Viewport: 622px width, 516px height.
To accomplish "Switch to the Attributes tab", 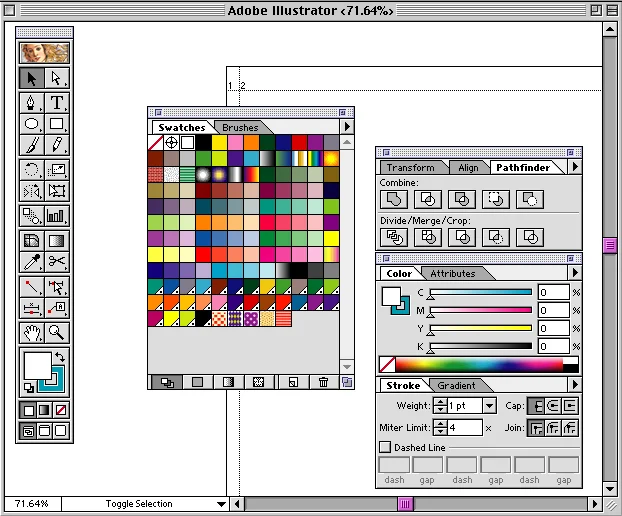I will point(453,273).
